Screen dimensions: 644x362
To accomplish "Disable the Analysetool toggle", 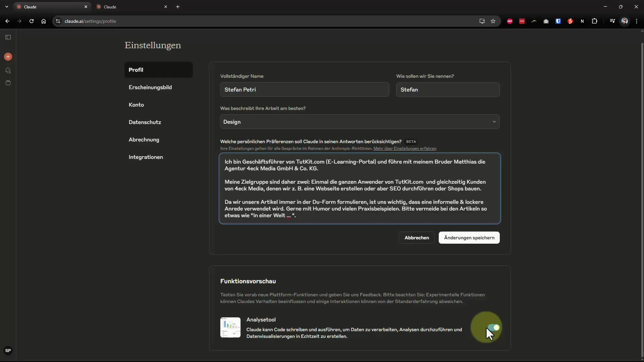I will point(493,327).
